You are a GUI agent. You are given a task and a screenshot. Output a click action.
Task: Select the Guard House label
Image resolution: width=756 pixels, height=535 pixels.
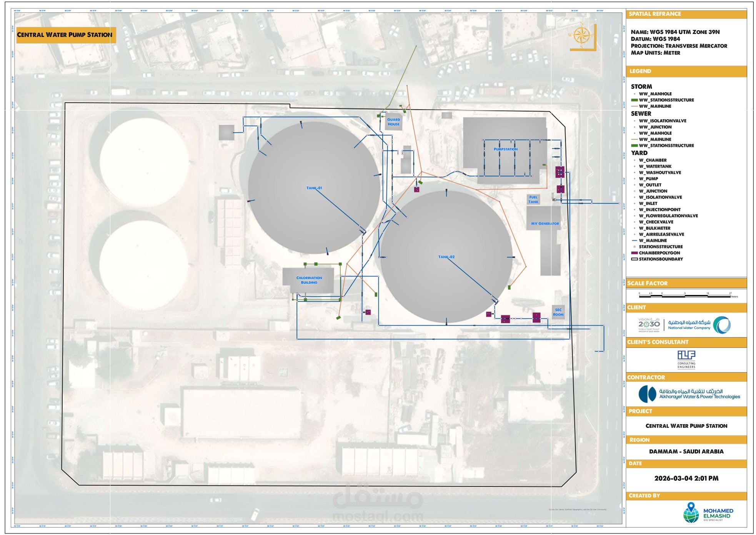393,122
